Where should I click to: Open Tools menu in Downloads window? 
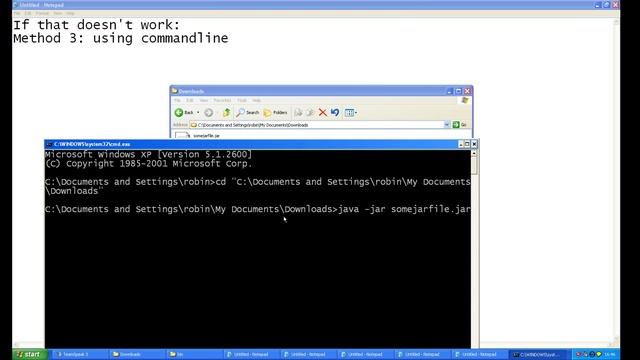pos(242,100)
